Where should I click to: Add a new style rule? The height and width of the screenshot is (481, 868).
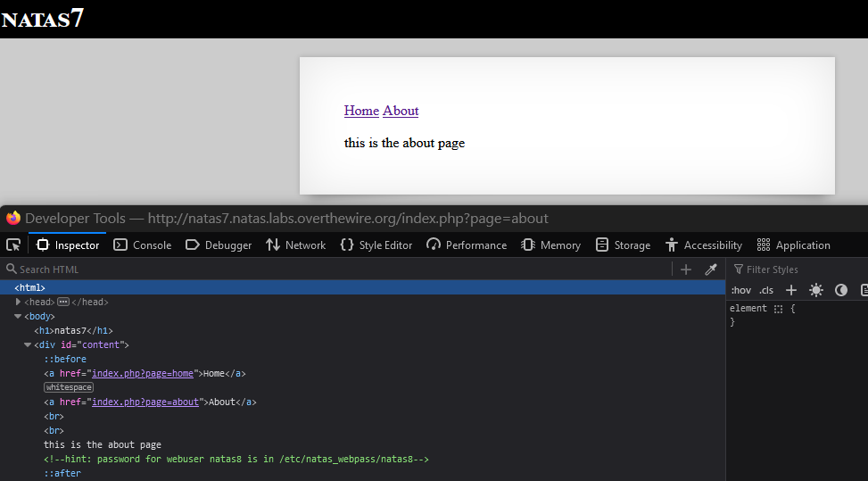click(790, 290)
